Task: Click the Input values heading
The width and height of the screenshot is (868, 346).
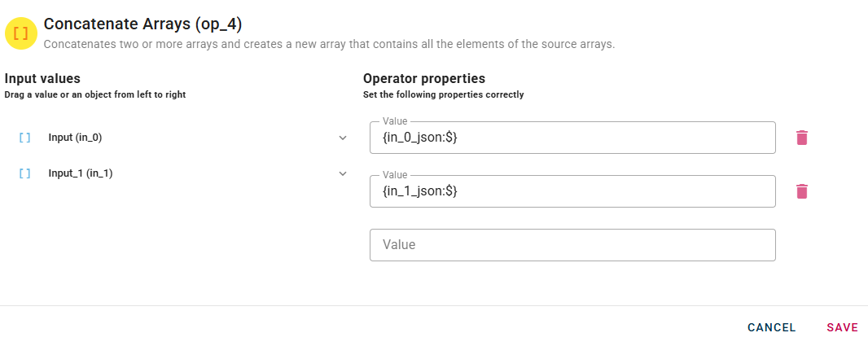Action: coord(42,79)
